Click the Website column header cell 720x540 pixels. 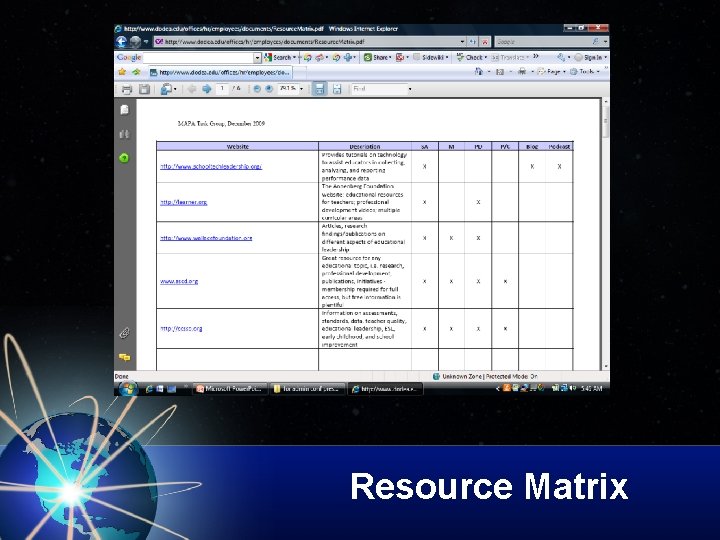tap(237, 146)
